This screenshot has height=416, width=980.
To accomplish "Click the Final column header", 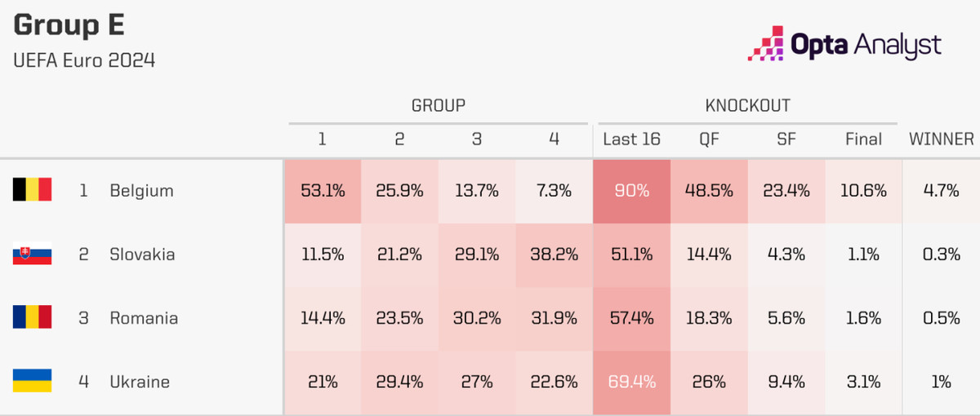I will [863, 139].
